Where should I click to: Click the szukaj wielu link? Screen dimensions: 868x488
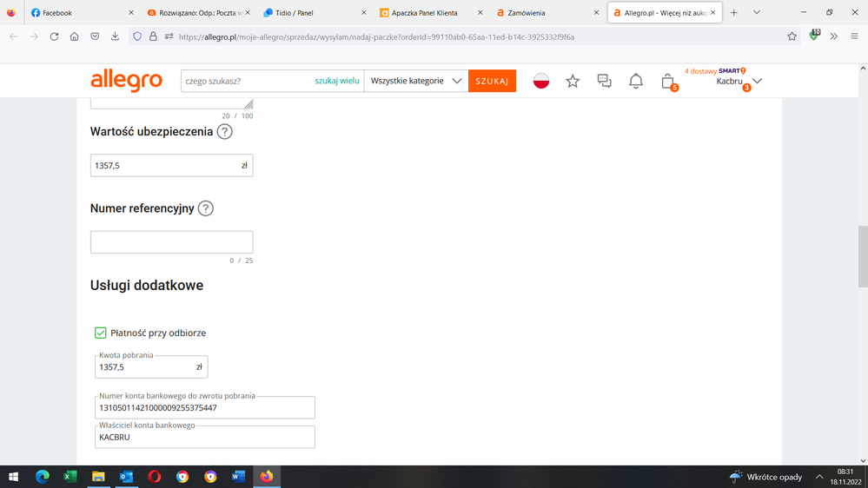click(x=336, y=81)
